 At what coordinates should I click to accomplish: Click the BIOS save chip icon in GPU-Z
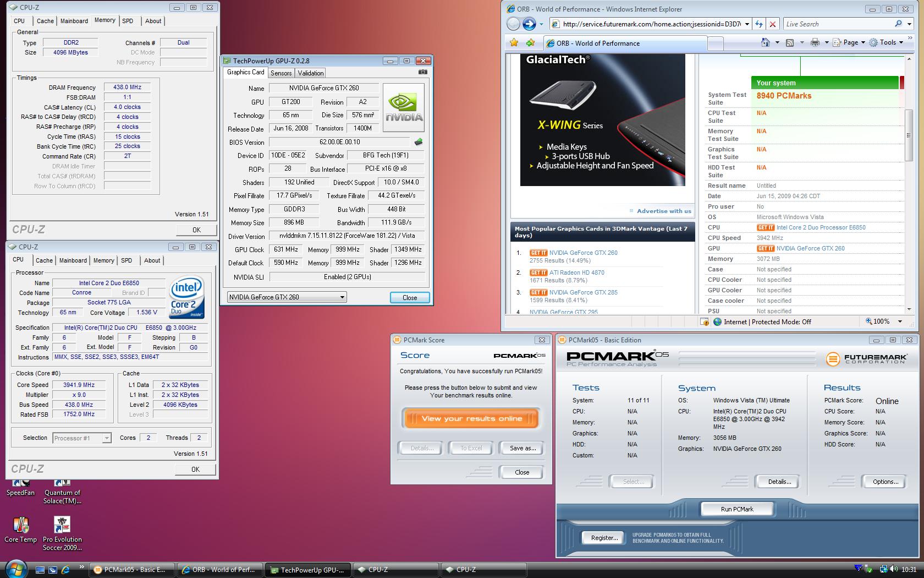(x=419, y=142)
